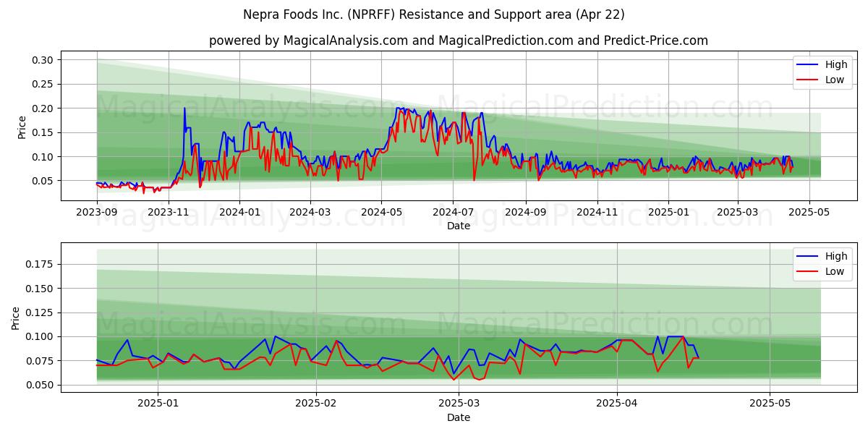Click the top chart y-axis value '0.10'
Image resolution: width=868 pixels, height=434 pixels.
(43, 157)
